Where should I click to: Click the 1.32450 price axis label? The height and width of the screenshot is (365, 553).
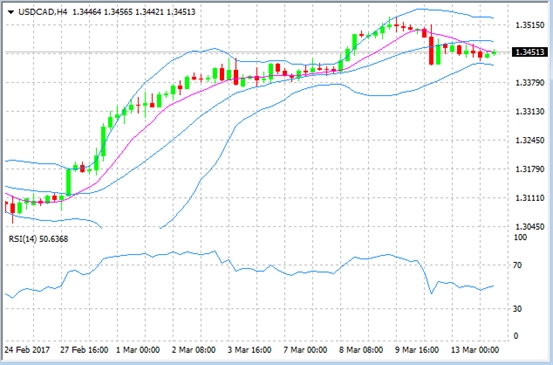(x=530, y=141)
